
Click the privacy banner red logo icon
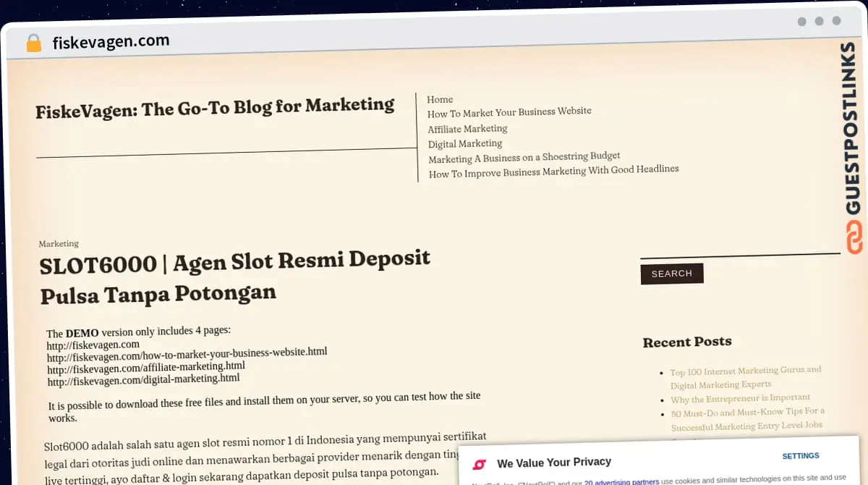tap(479, 463)
